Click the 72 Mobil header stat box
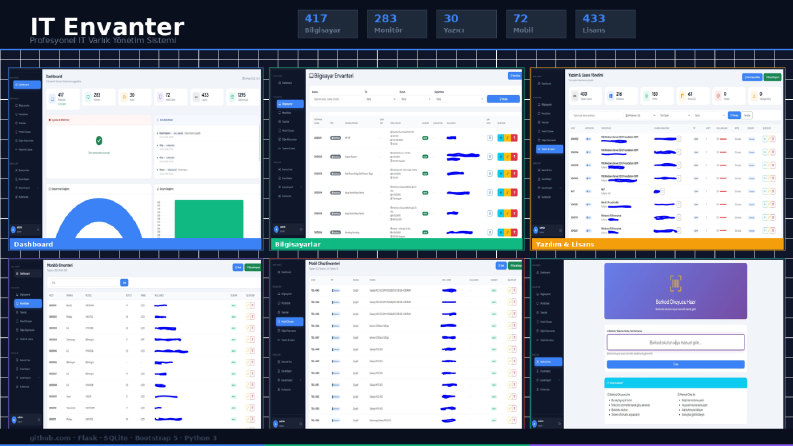Viewport: 793px width, 446px height. point(536,24)
